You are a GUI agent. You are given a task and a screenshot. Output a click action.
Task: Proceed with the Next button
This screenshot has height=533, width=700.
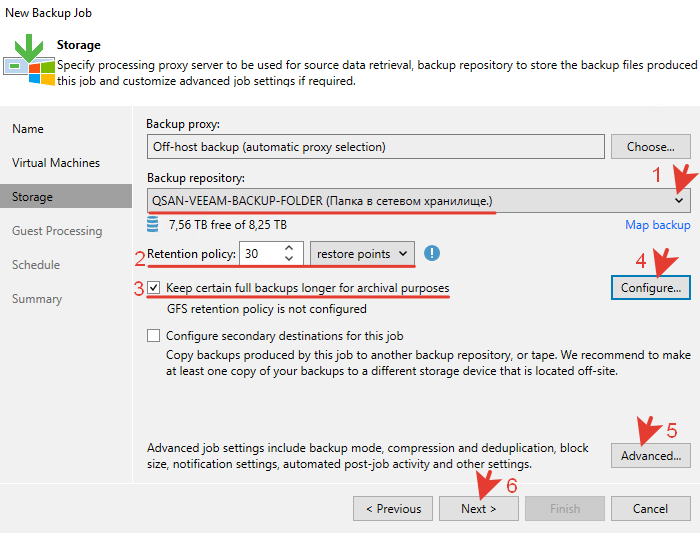pos(480,508)
